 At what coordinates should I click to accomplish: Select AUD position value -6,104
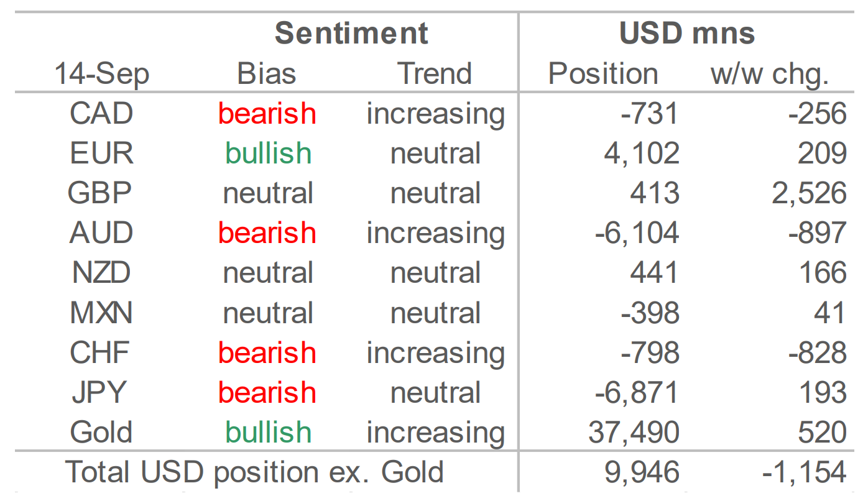pos(637,233)
